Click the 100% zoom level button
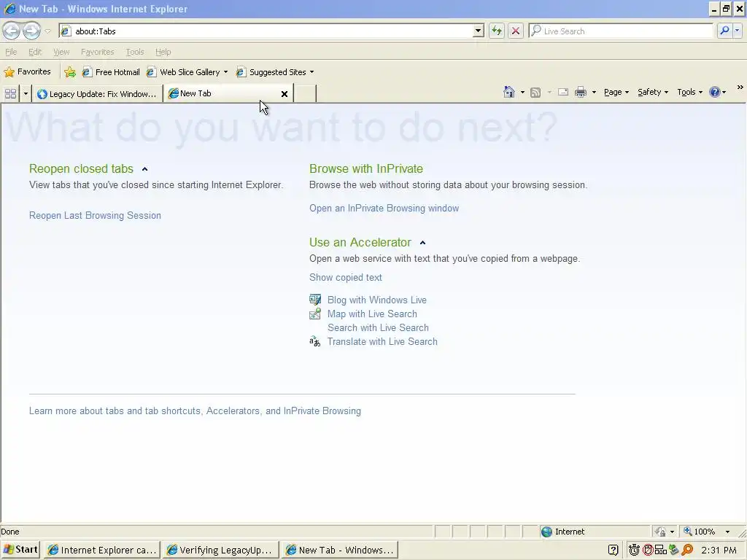747x560 pixels. click(700, 532)
